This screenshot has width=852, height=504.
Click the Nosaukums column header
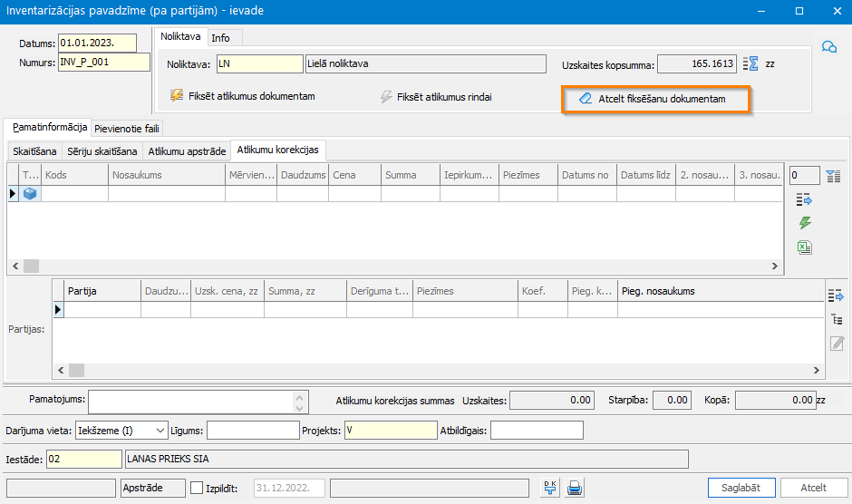[x=167, y=175]
